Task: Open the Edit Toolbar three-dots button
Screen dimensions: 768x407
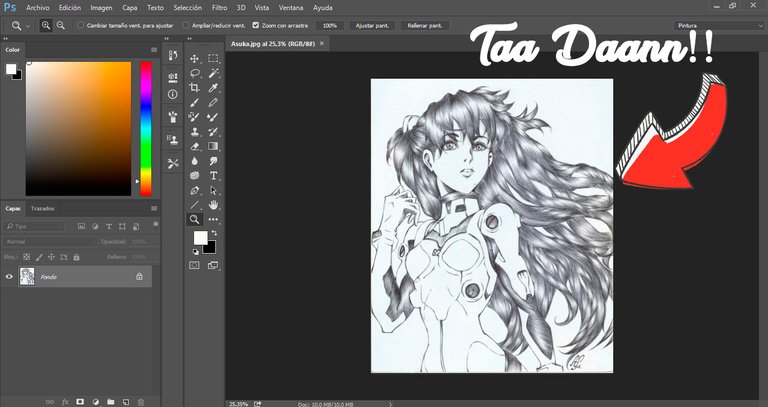Action: pyautogui.click(x=213, y=219)
